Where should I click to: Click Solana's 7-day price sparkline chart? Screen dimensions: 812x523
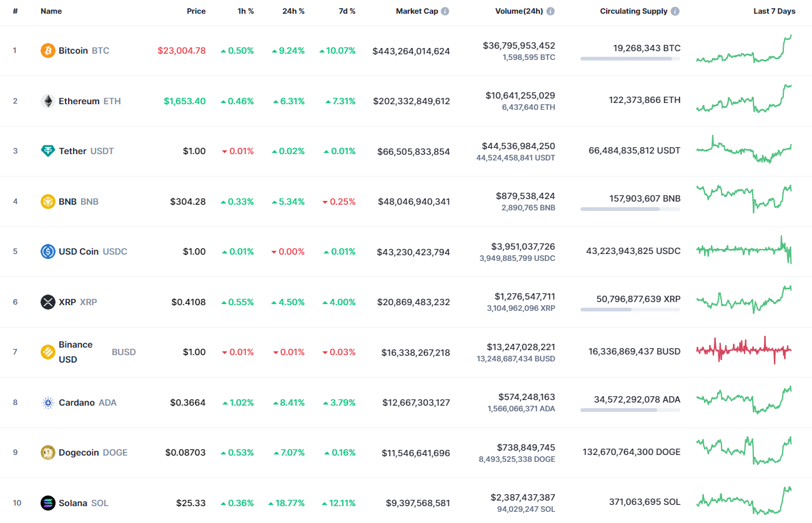click(743, 501)
